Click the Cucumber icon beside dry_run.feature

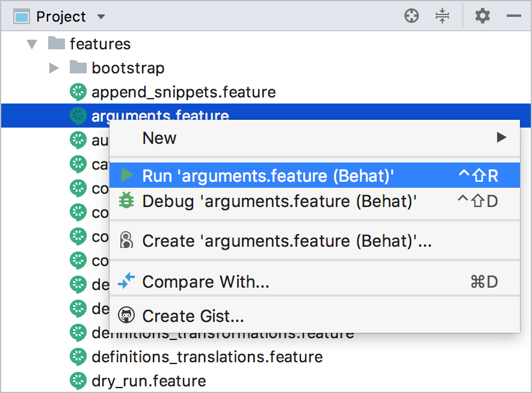[78, 380]
